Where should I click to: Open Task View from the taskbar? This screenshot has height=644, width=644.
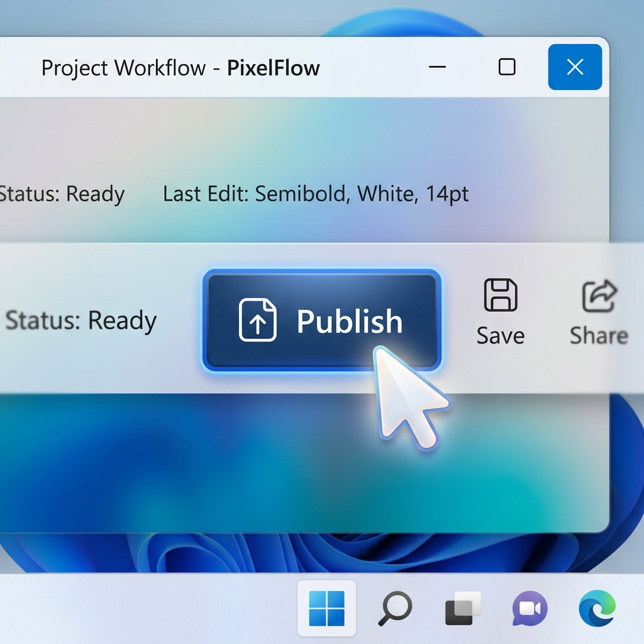(463, 608)
